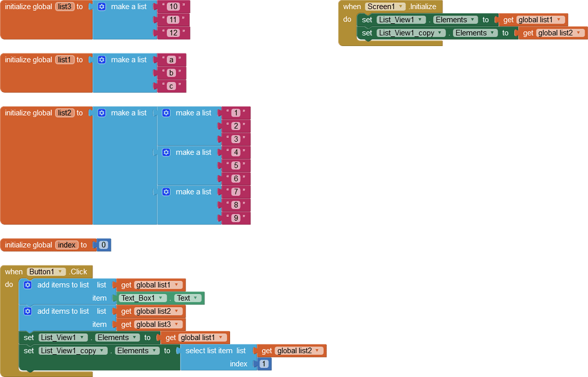The width and height of the screenshot is (588, 377).
Task: Click the "1" index block in select list item
Action: (x=263, y=363)
